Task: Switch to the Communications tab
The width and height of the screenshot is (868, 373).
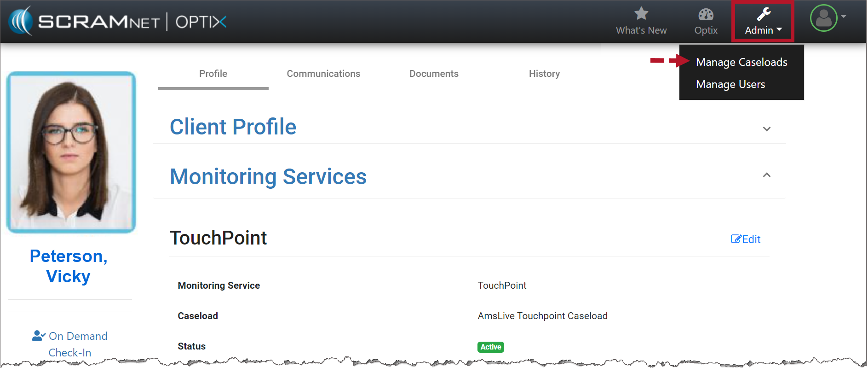Action: 323,74
